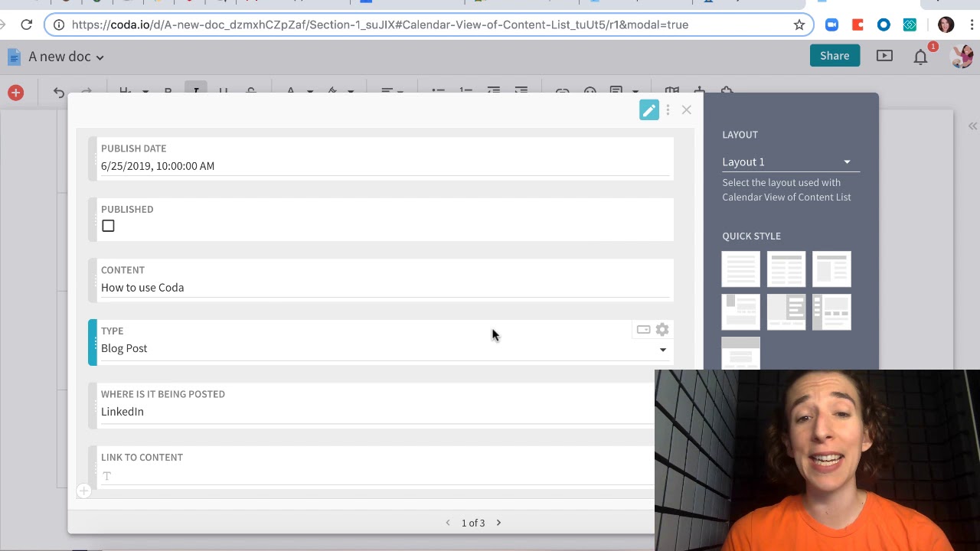Click the field display icon beside the Type gear
The image size is (980, 551).
pyautogui.click(x=643, y=330)
